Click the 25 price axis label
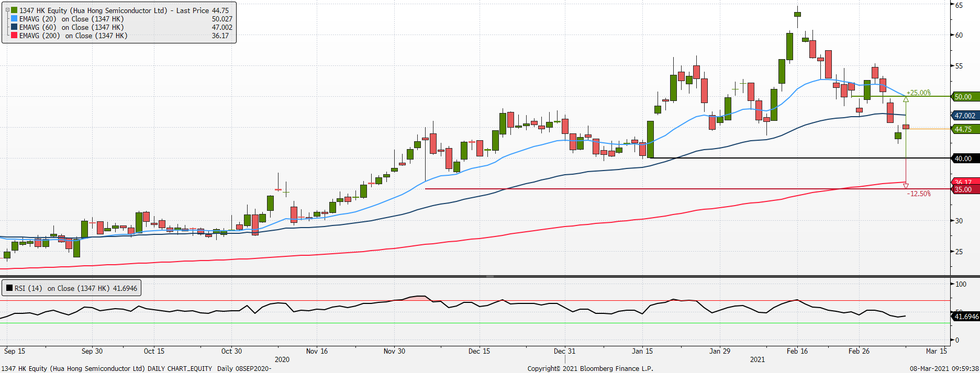Viewport: 980px width, 373px height. point(959,252)
